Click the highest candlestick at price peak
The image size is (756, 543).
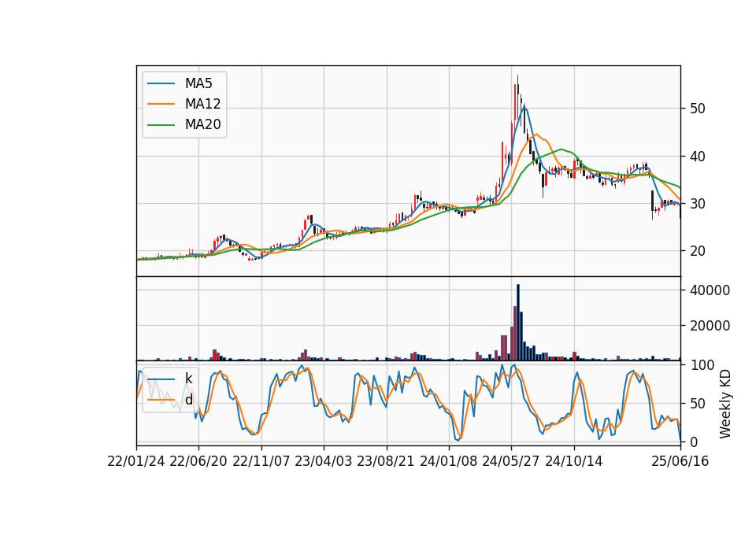coord(518,96)
